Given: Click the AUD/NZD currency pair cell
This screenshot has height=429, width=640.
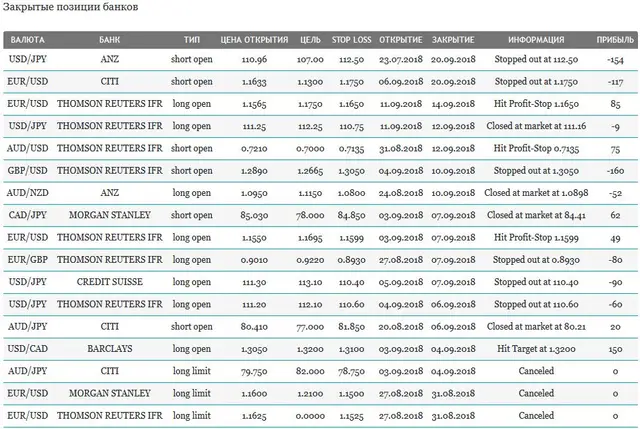Looking at the screenshot, I should click(27, 193).
